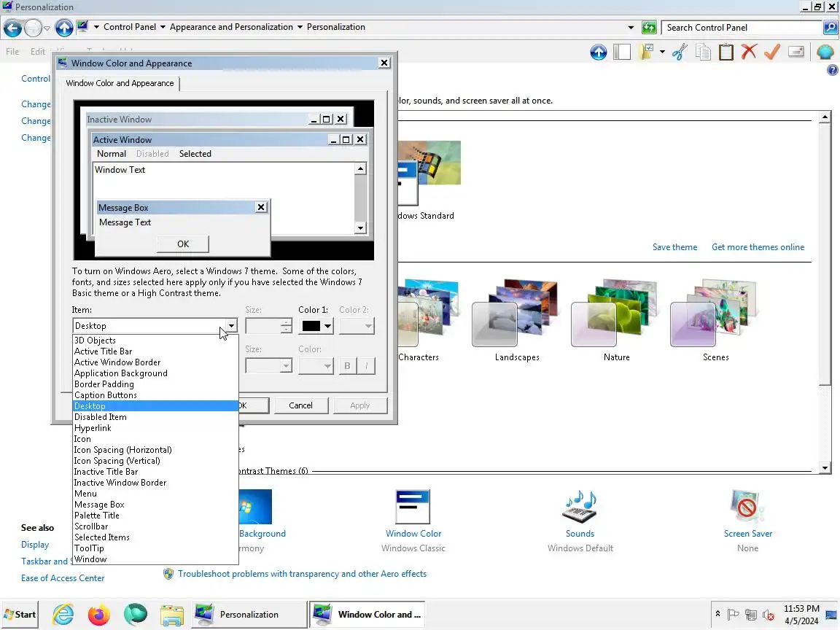Choose Inactive Window Border from the list

click(x=155, y=483)
